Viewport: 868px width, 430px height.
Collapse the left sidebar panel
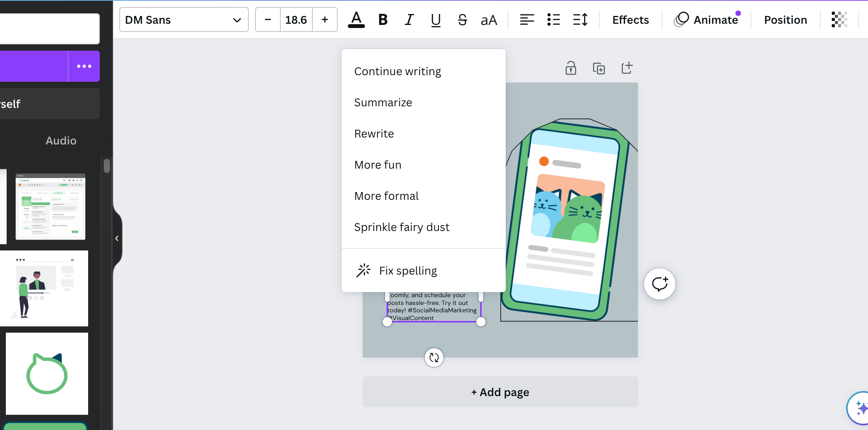coord(117,238)
